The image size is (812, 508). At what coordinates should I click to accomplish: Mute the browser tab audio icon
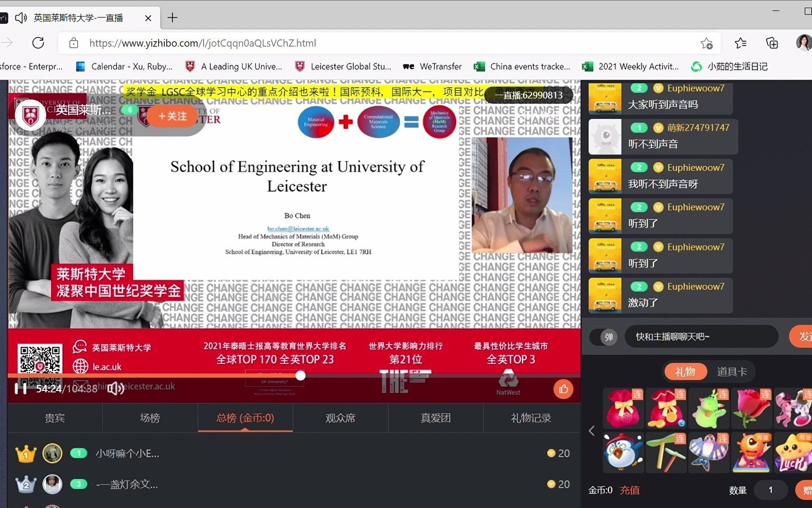[x=21, y=18]
